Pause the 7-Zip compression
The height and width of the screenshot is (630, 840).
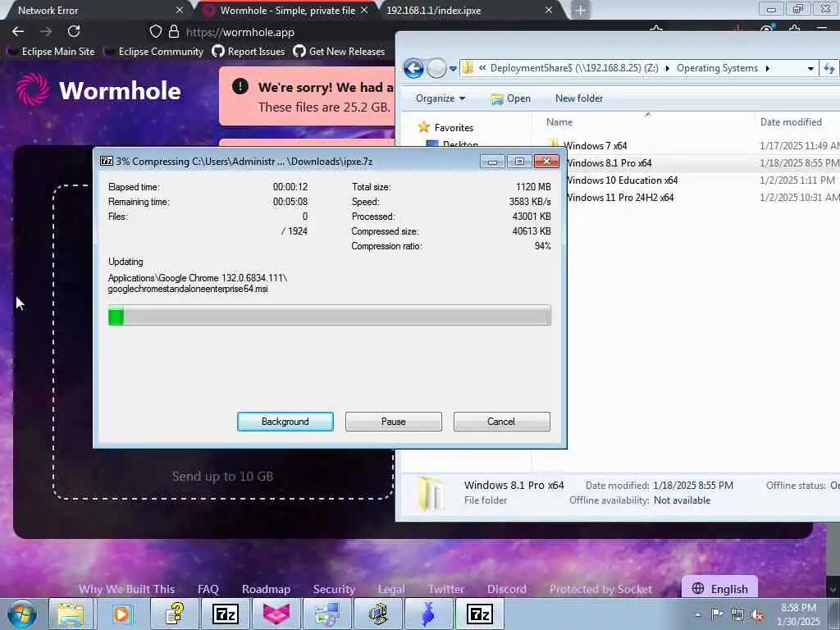(393, 422)
